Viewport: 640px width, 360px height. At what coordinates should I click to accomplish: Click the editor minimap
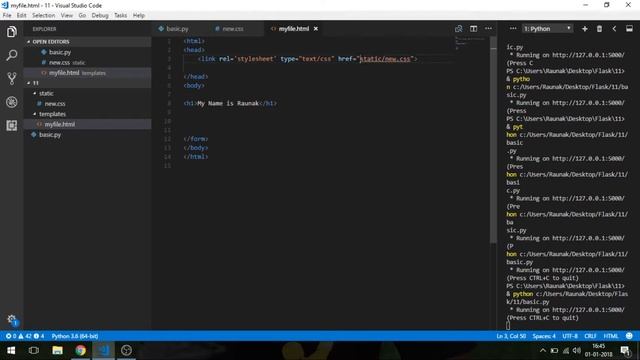pos(470,43)
